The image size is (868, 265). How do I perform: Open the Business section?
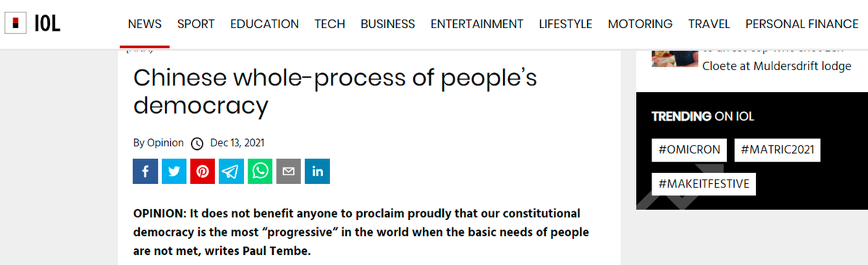click(x=388, y=24)
